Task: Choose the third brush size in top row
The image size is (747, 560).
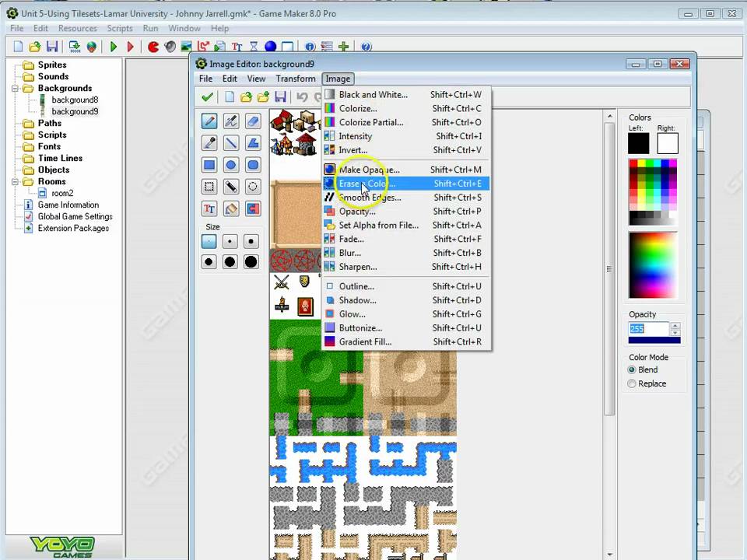Action: click(x=251, y=241)
